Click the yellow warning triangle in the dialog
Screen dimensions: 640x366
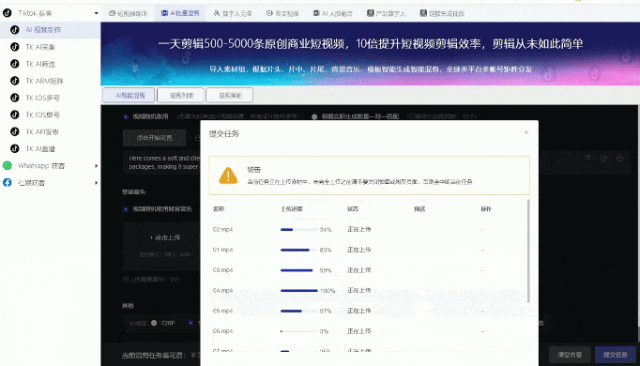tap(228, 176)
